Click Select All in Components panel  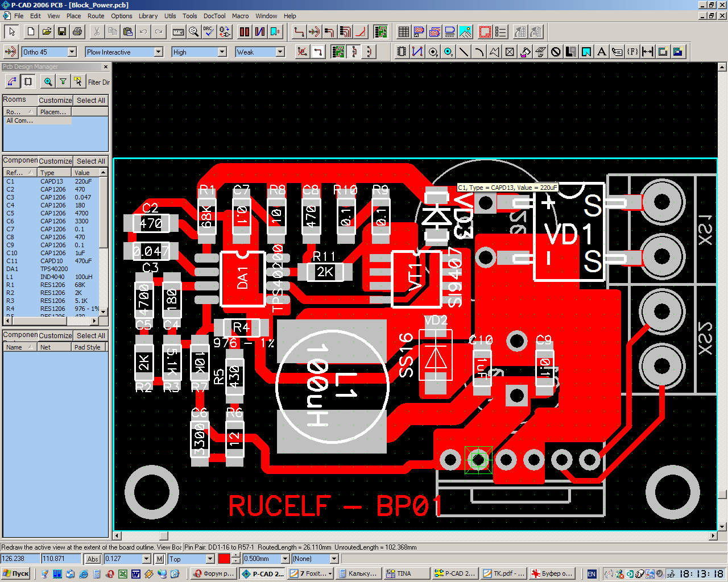coord(91,161)
